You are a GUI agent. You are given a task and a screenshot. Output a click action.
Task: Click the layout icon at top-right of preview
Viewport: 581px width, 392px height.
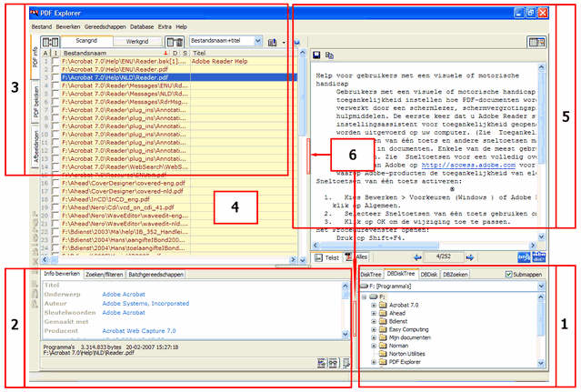tap(536, 42)
